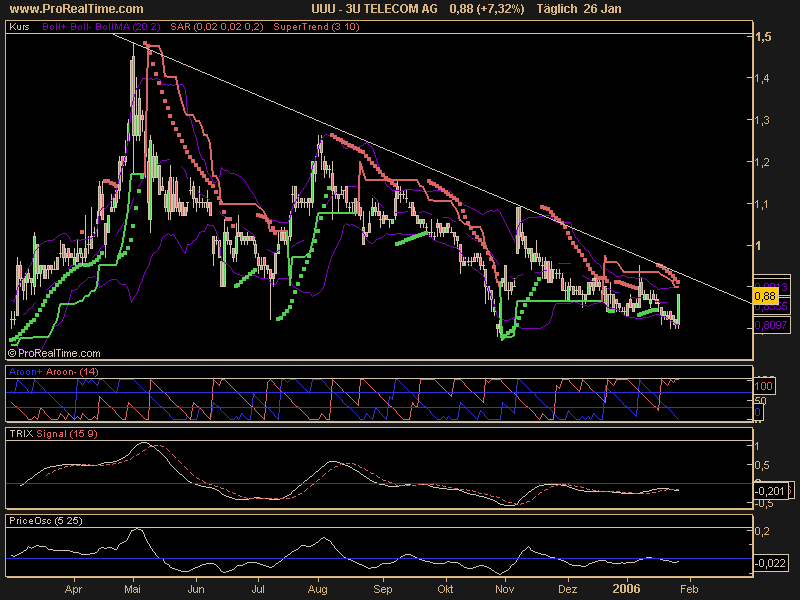Select the Täglich timeframe label
The width and height of the screenshot is (800, 600).
[557, 9]
